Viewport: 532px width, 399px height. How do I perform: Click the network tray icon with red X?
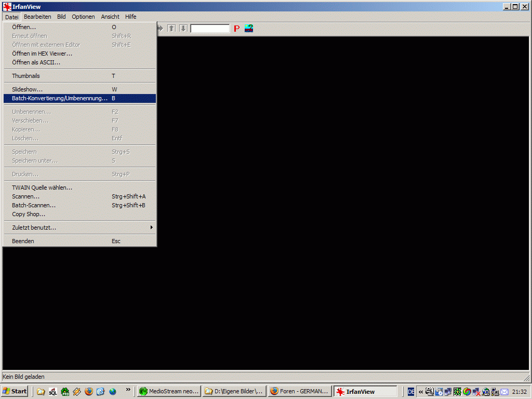point(476,392)
